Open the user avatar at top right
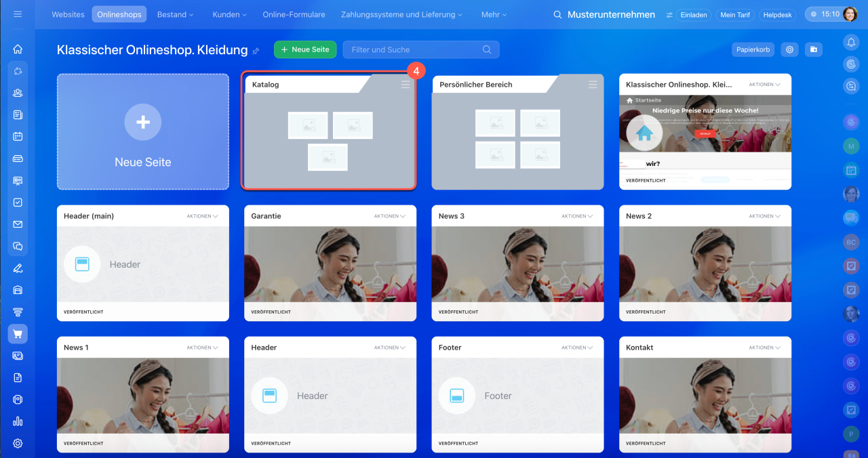 850,14
